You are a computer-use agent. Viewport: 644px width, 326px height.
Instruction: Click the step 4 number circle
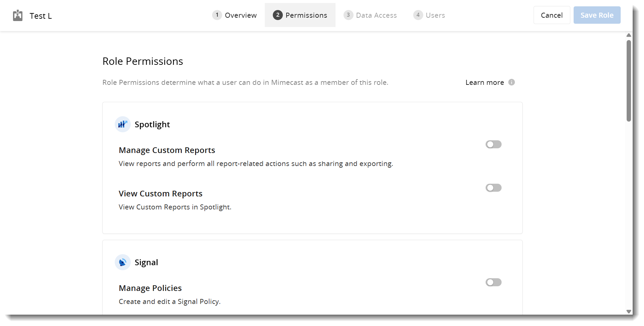(x=418, y=15)
